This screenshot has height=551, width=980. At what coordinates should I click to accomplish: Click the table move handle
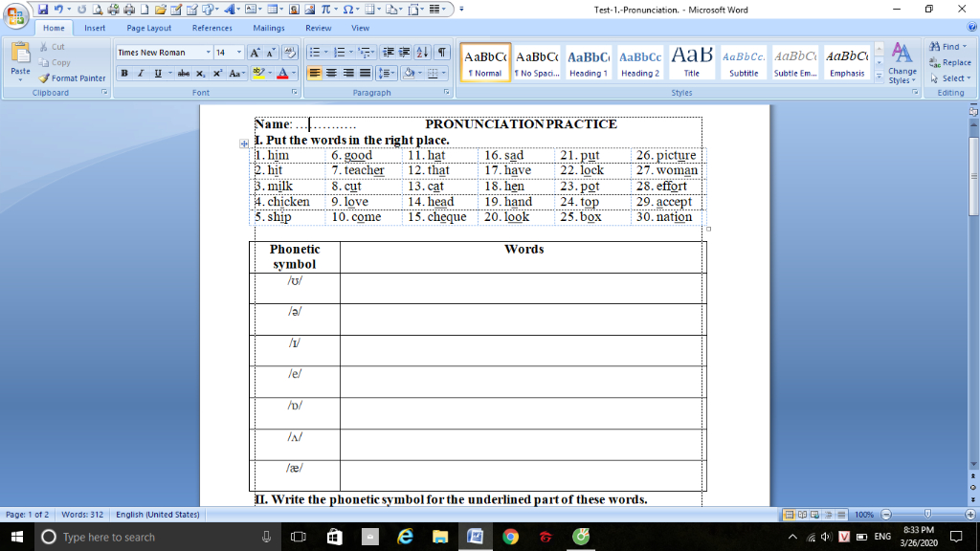pos(244,143)
